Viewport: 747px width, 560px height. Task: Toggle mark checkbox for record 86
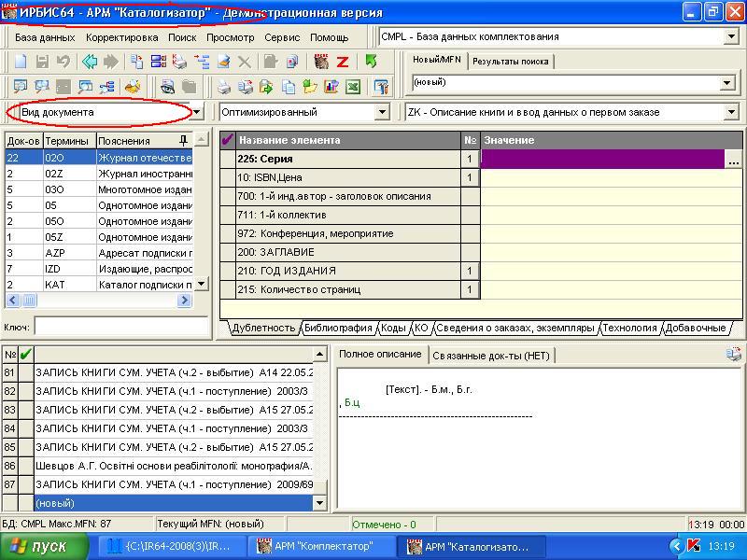pyautogui.click(x=26, y=466)
